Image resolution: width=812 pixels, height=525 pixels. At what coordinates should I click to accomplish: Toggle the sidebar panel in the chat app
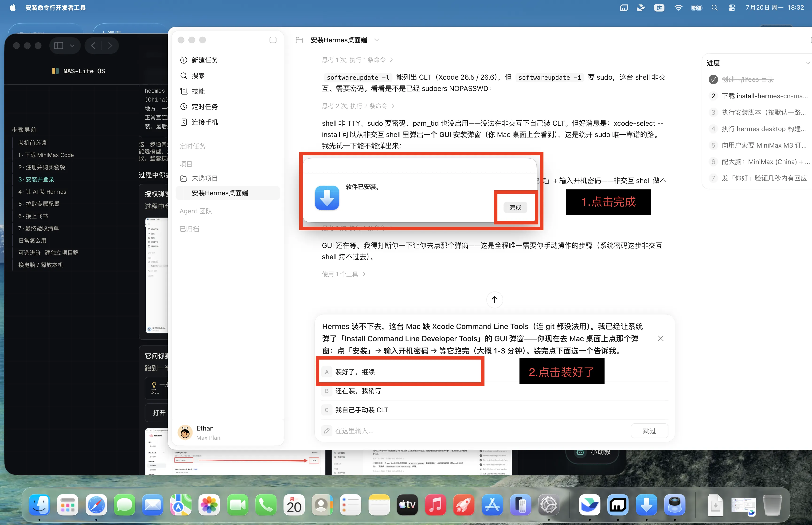(273, 40)
